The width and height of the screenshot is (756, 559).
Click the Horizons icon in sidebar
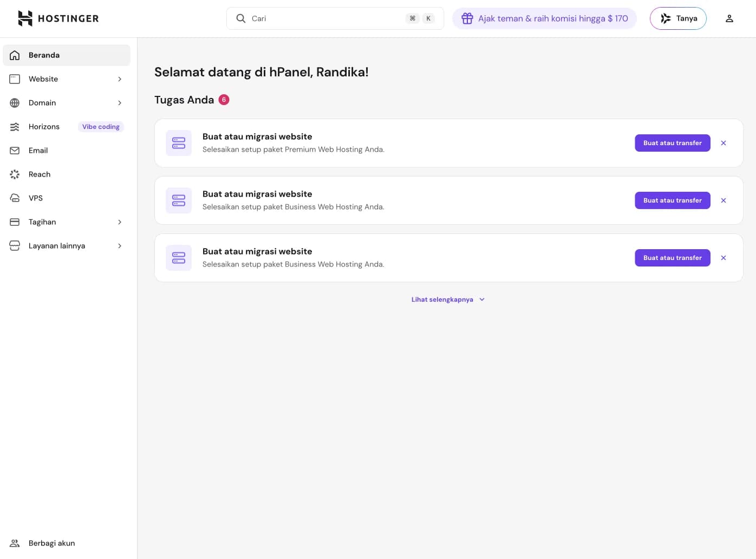pyautogui.click(x=15, y=127)
